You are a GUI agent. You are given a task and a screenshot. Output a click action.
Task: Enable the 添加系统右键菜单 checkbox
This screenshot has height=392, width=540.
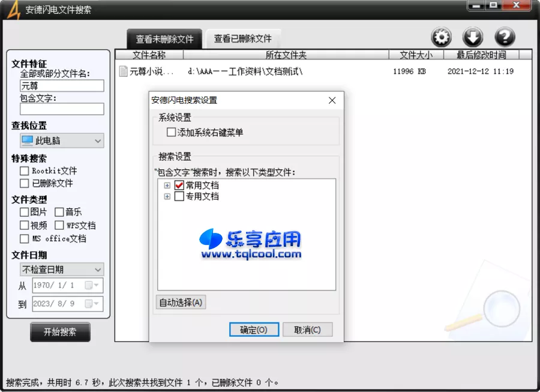(x=172, y=132)
